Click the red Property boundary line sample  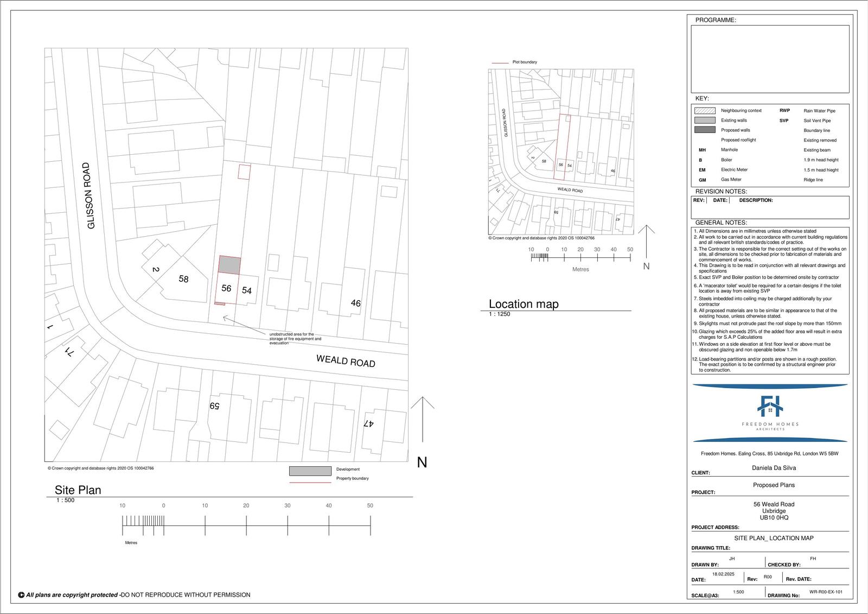coord(310,482)
